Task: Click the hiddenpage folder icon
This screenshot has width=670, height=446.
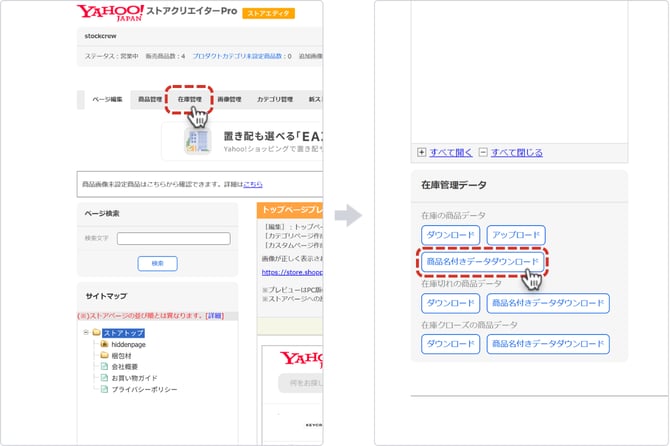Action: tap(103, 343)
